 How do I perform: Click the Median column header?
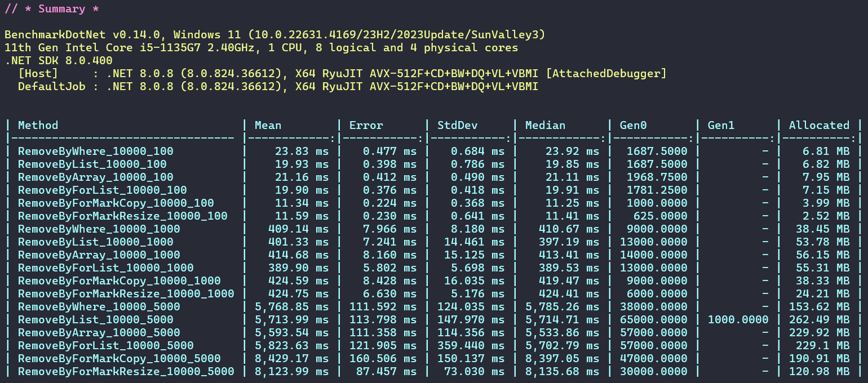point(545,125)
